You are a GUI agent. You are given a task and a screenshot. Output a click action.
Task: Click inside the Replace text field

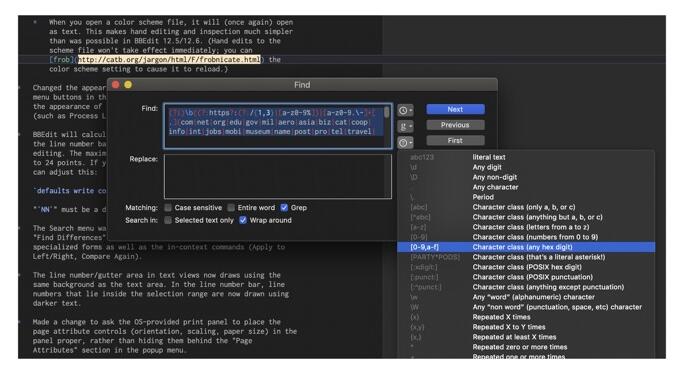[x=278, y=176]
